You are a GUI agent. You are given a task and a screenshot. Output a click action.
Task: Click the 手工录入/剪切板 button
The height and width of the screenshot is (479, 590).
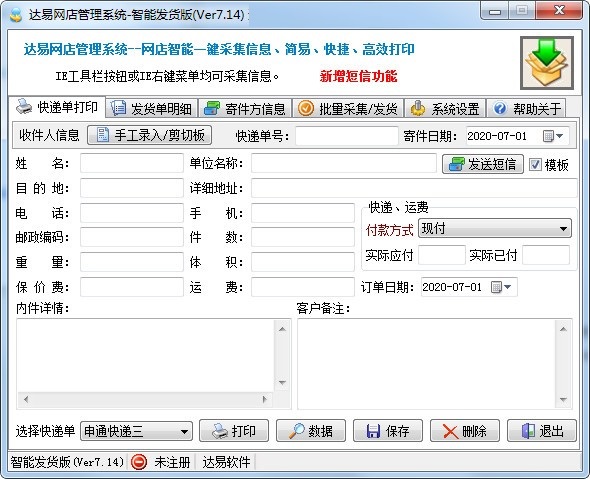149,135
